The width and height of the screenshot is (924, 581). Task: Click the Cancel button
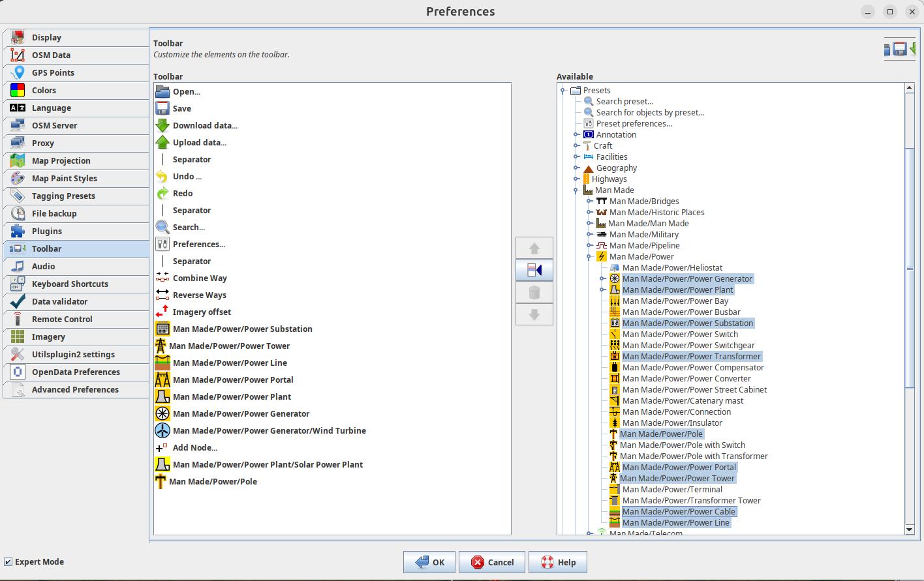491,562
